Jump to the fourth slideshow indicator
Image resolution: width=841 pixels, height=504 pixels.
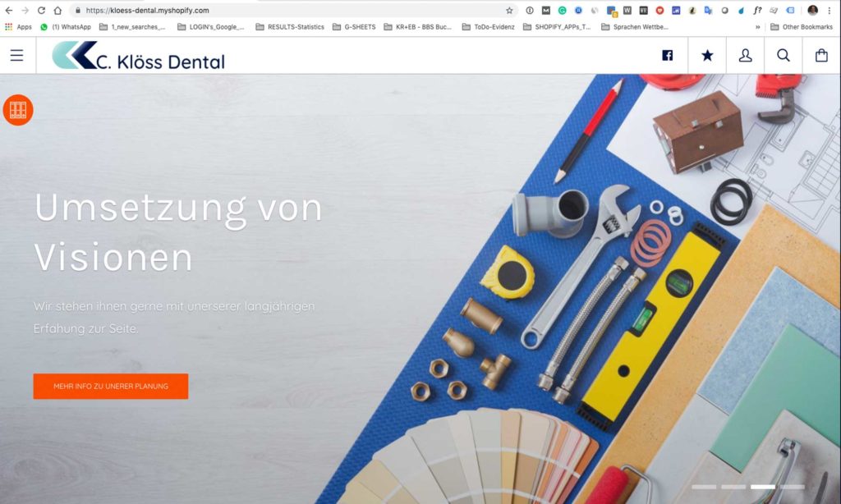click(793, 487)
